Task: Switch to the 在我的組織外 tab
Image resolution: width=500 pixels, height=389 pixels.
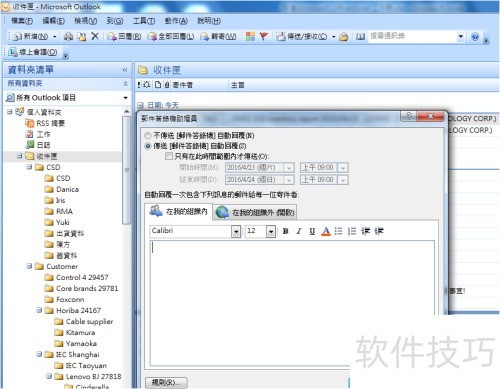Action: (x=255, y=212)
